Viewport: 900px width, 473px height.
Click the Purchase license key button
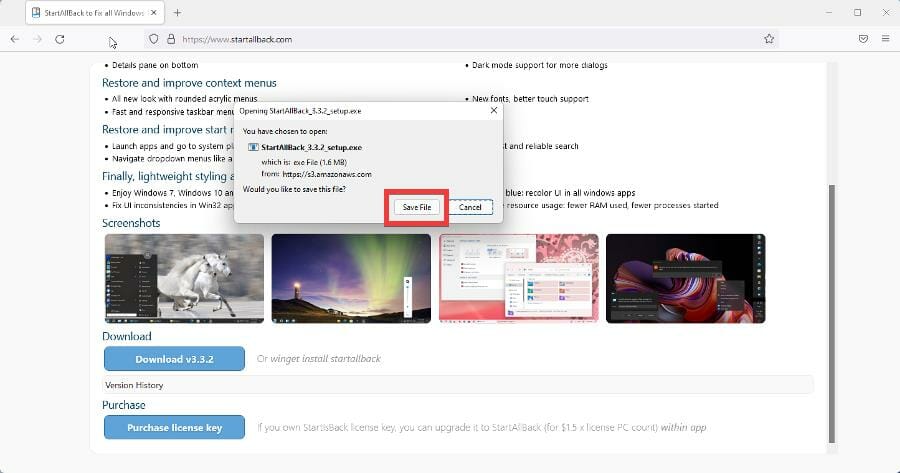click(174, 428)
